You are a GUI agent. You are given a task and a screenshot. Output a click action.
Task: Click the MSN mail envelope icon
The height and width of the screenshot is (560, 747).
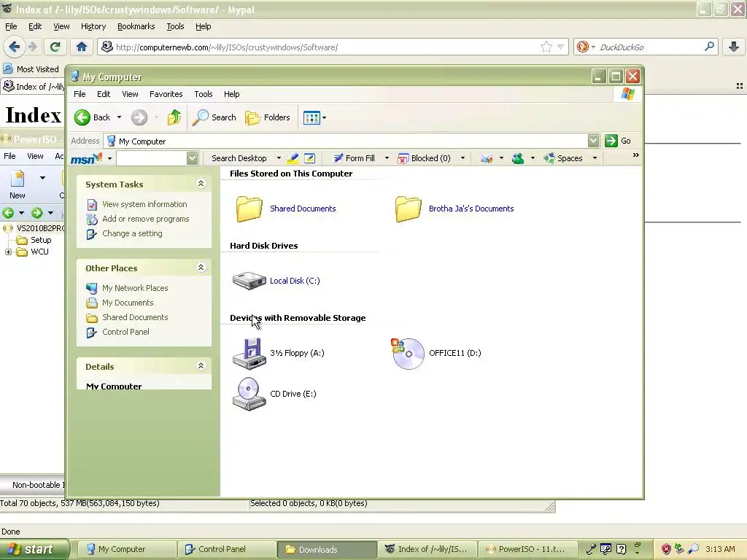(487, 158)
